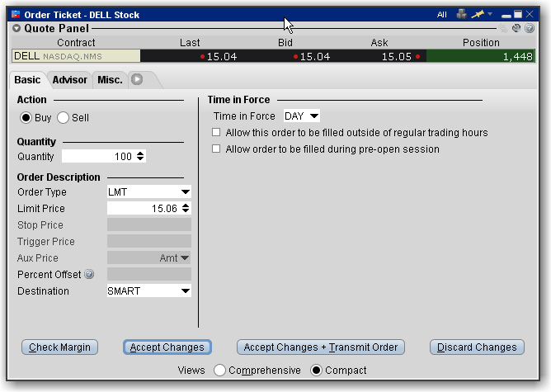Select the Sell action radio button
This screenshot has width=551, height=392.
[x=64, y=118]
